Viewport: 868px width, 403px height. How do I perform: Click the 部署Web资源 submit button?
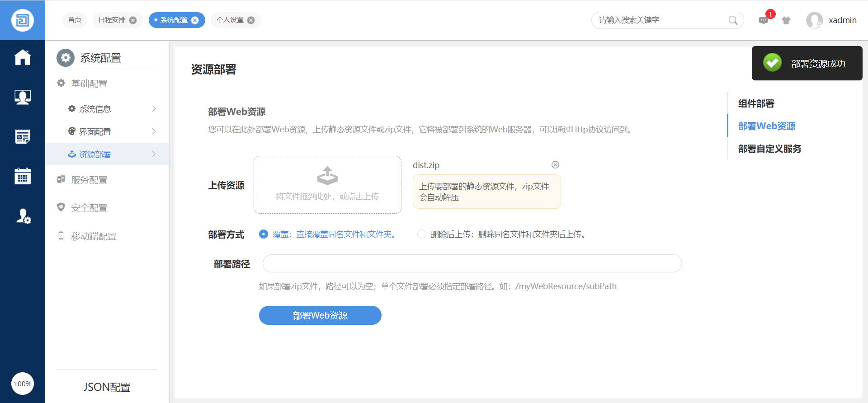click(320, 315)
